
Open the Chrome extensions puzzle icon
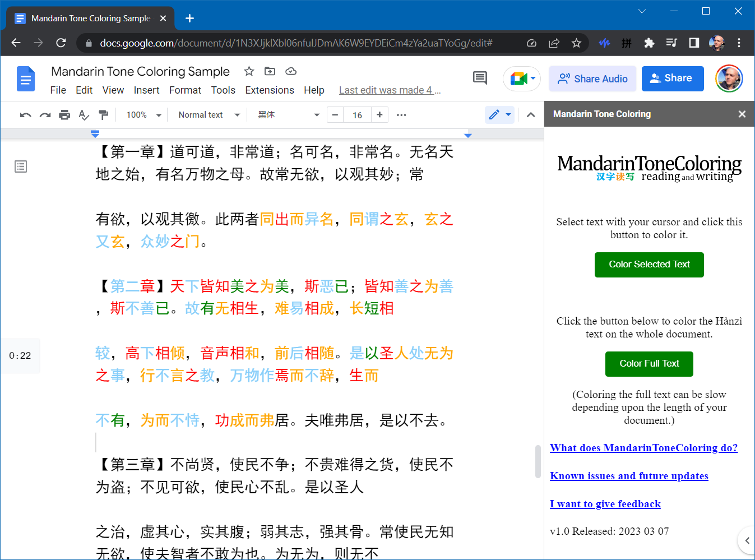(649, 43)
